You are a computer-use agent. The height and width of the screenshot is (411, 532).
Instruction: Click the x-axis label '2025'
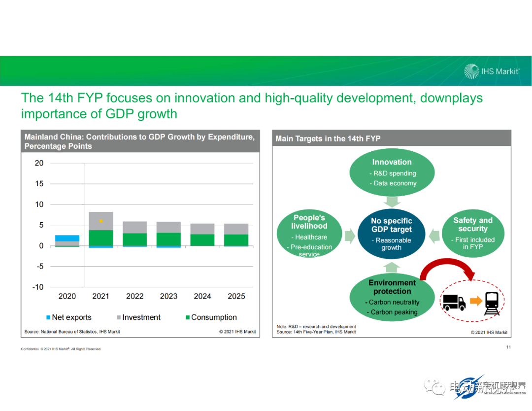tap(236, 296)
